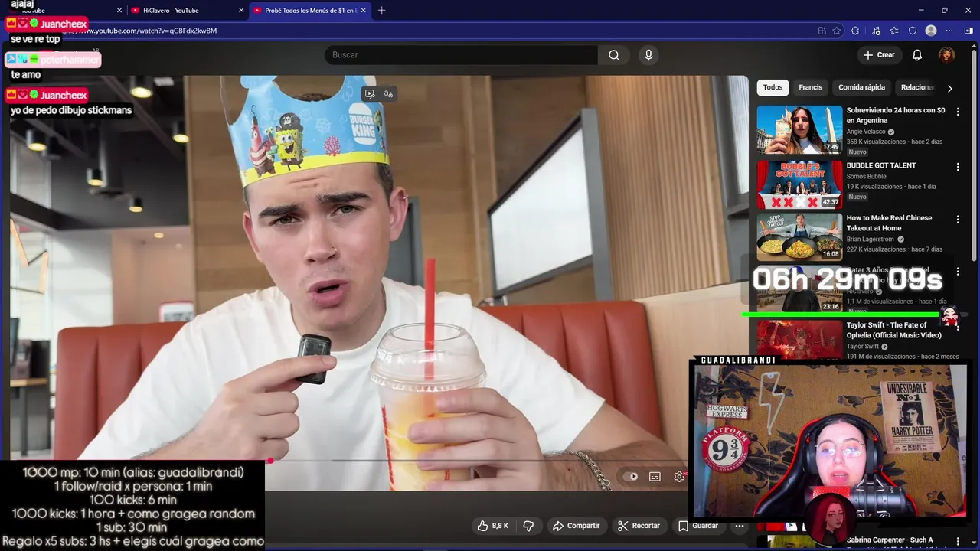Toggle the autoplay switch in the player
The image size is (980, 551).
coord(630,477)
